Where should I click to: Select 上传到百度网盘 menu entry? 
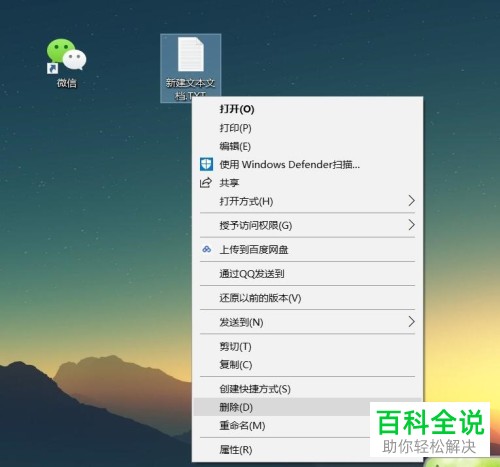307,250
